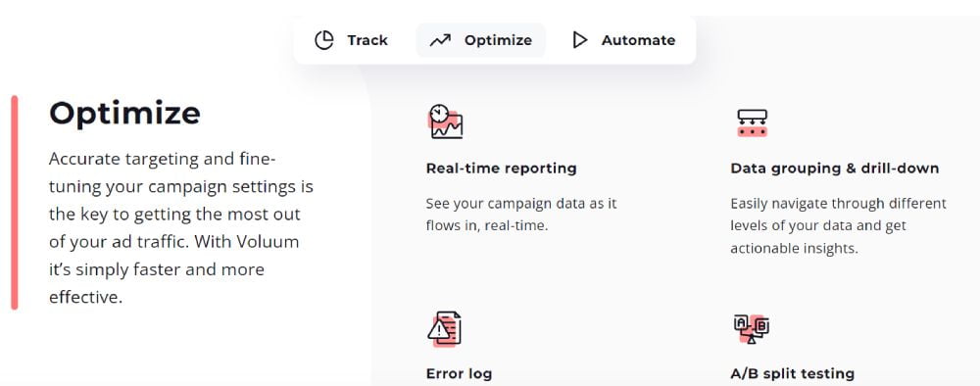Viewport: 980px width, 386px height.
Task: Click the Error log warning document icon
Action: (x=444, y=328)
